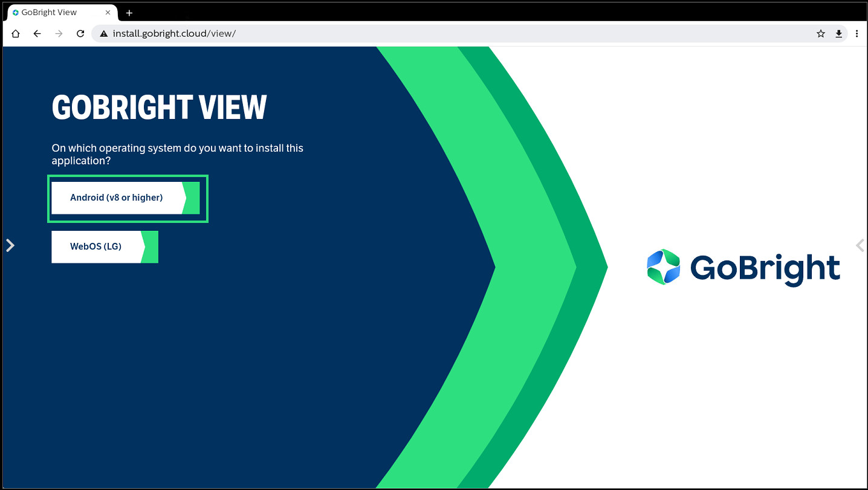Click the green arrow on Android button
868x490 pixels.
(x=192, y=198)
